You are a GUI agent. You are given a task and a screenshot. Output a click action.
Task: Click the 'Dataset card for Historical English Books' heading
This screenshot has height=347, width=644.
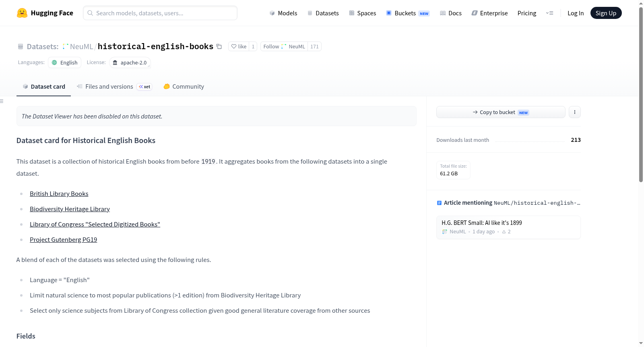click(x=86, y=140)
